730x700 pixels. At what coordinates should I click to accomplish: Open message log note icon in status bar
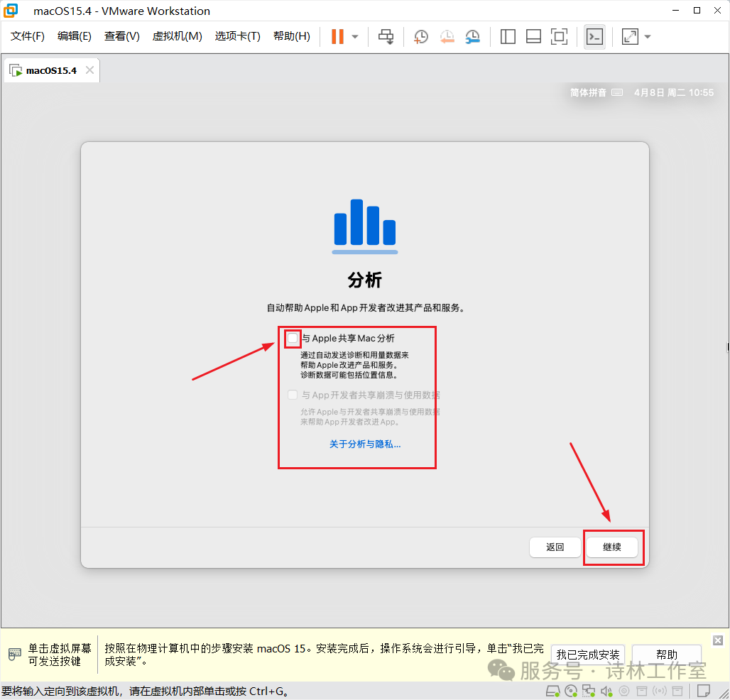(x=703, y=691)
